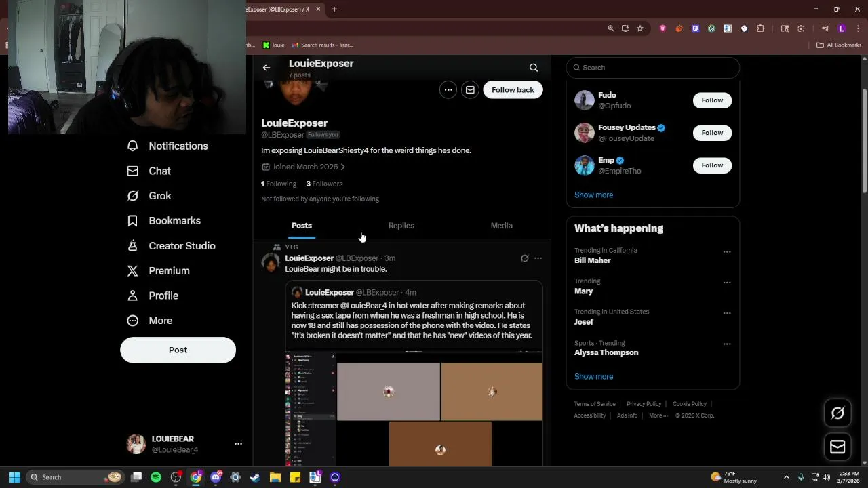Screen dimensions: 868x488
Task: Open Chrome's three-dot menu
Action: point(858,28)
